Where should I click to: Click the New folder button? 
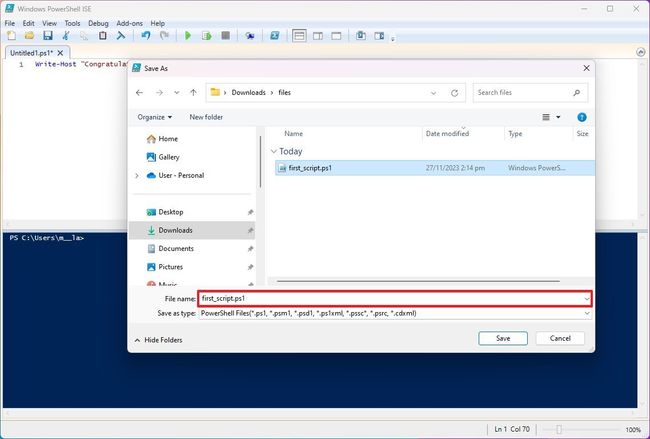[x=206, y=117]
